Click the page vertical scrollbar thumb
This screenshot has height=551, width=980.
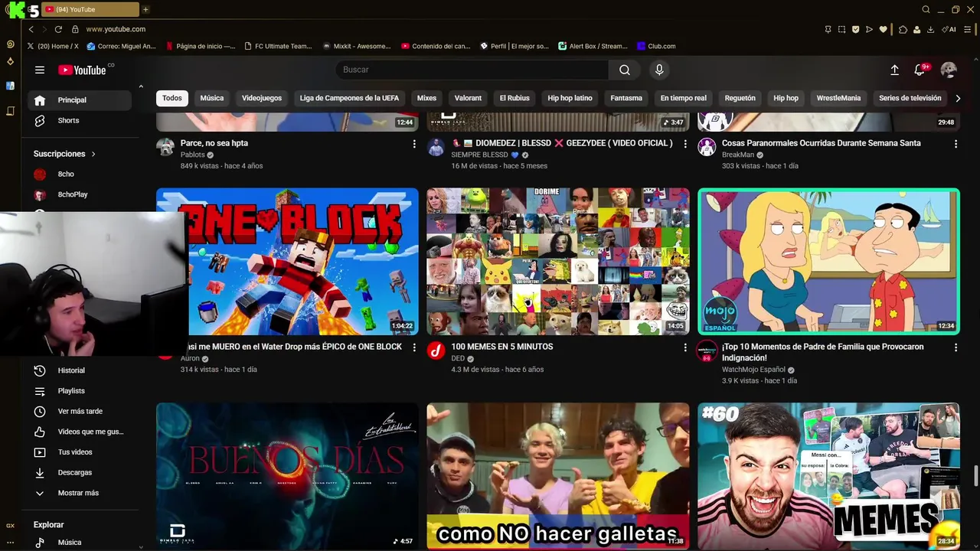976,475
